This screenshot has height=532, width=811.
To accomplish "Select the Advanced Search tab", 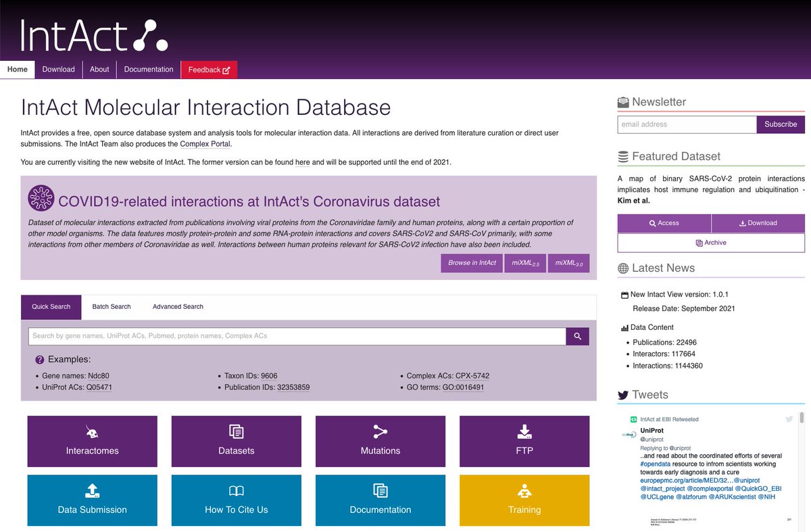I will click(177, 306).
